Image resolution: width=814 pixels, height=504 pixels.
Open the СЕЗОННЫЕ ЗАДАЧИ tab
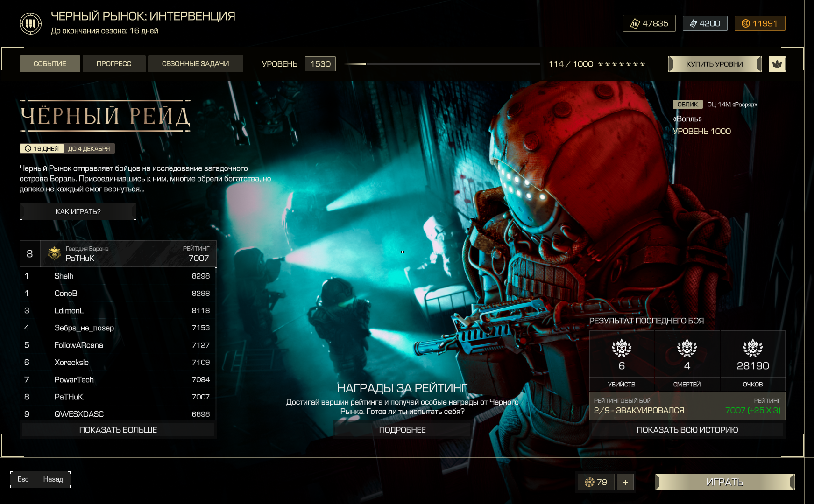pos(195,64)
